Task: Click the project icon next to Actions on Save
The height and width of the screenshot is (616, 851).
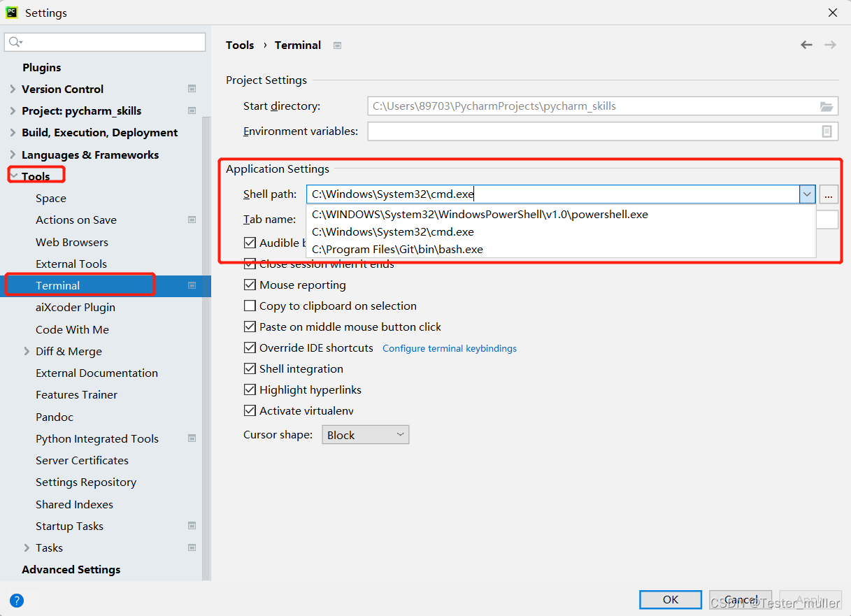Action: click(x=192, y=220)
